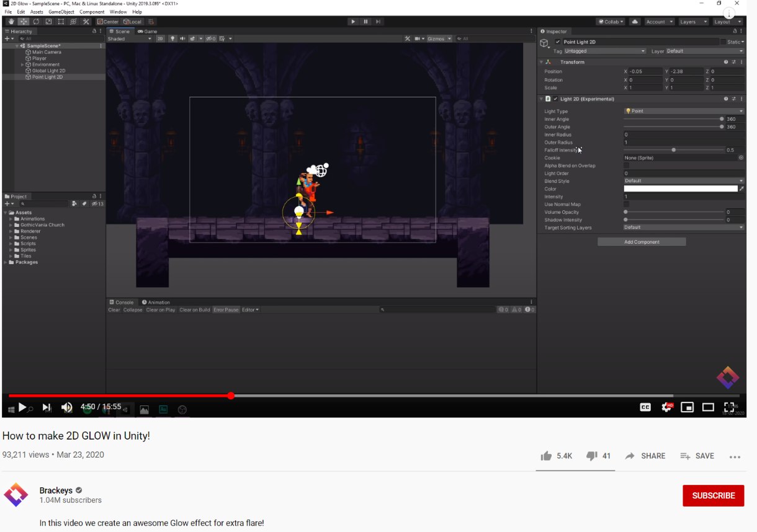757x532 pixels.
Task: Open the Shaded draw mode dropdown
Action: click(x=129, y=38)
